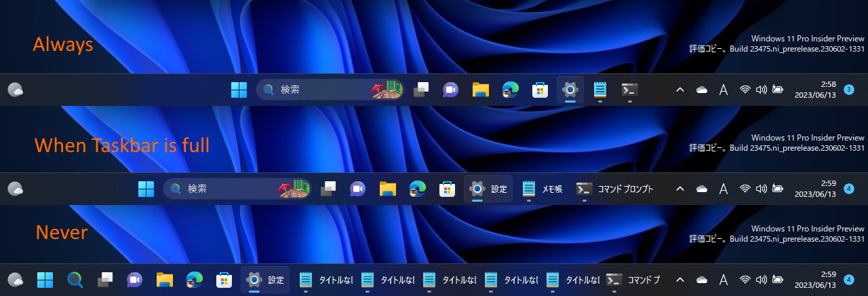Open Teams Chat in When Taskbar is full bar
The height and width of the screenshot is (296, 868).
(x=358, y=189)
